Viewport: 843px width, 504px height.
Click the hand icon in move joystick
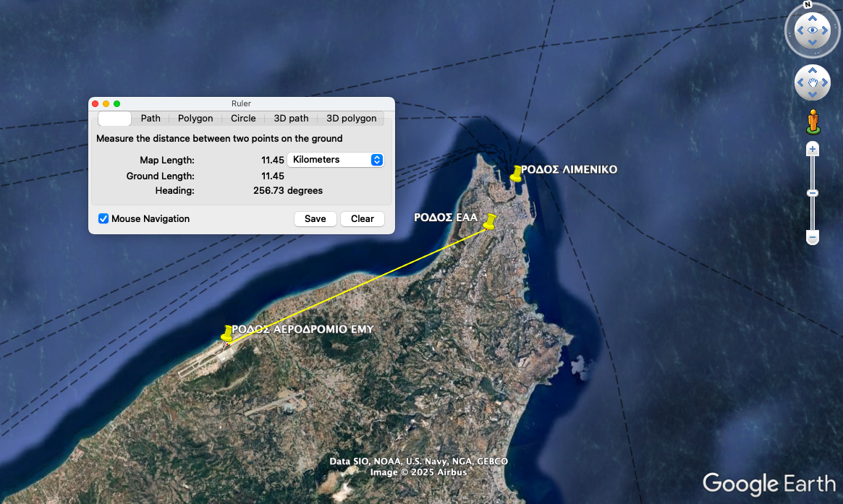coord(813,82)
